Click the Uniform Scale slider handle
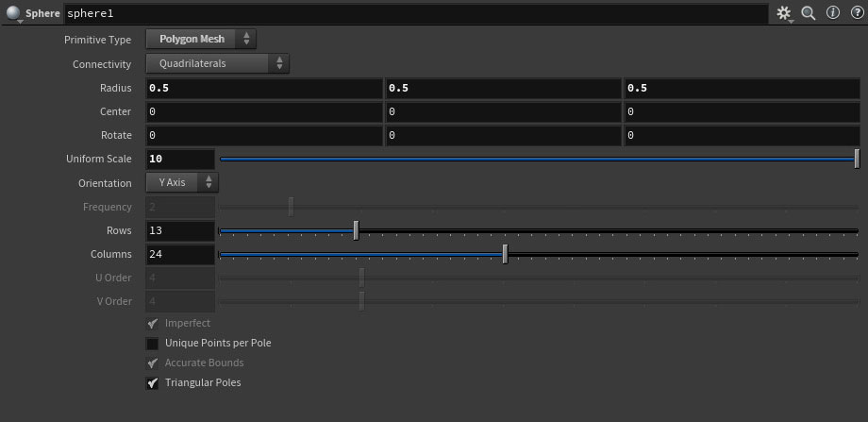This screenshot has width=868, height=422. (857, 159)
